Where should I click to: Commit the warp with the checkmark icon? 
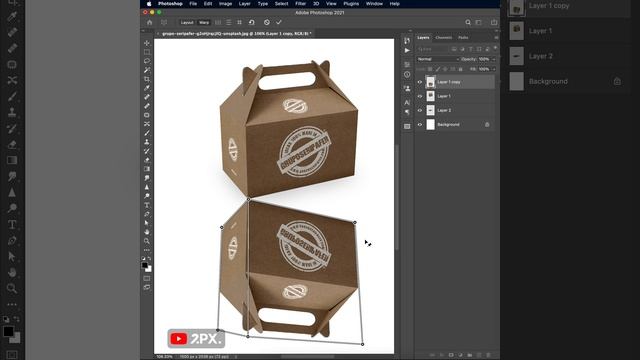tap(279, 22)
